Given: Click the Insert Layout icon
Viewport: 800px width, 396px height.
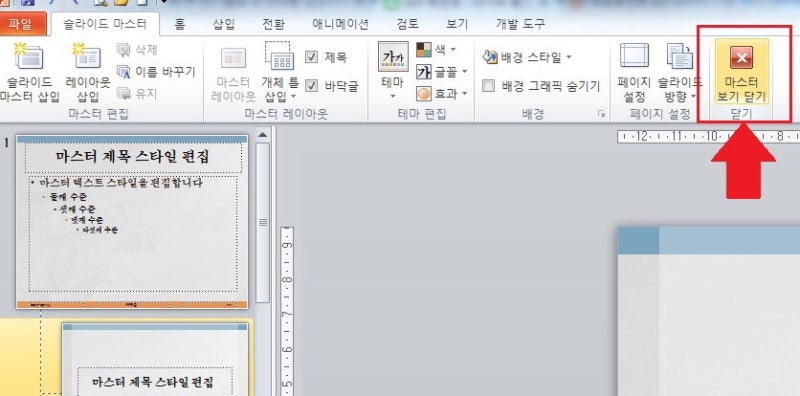Looking at the screenshot, I should click(87, 56).
